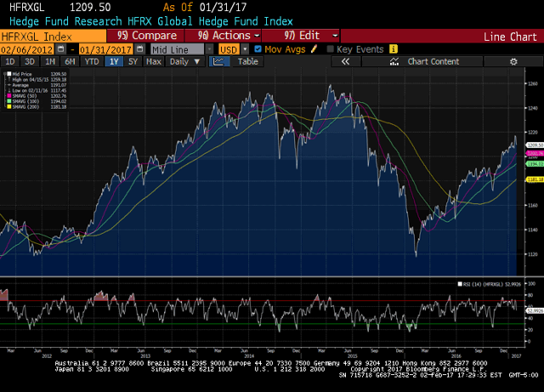The image size is (544, 392).
Task: Open the Edit dropdown menu
Action: (300, 36)
